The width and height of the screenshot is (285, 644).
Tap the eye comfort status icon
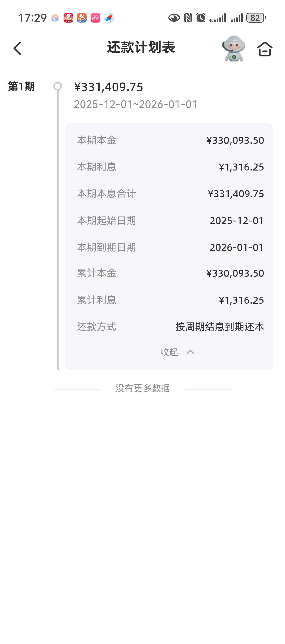(x=174, y=18)
